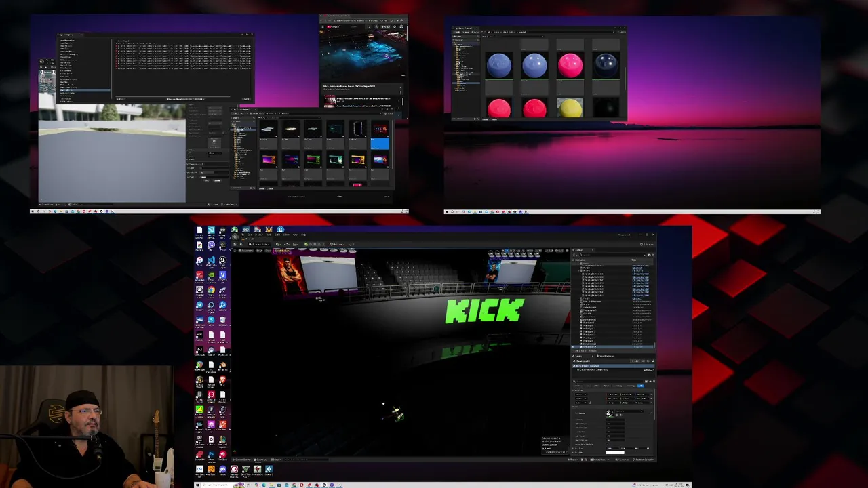
Task: Open the Help menu in Unreal Editor
Action: [303, 235]
